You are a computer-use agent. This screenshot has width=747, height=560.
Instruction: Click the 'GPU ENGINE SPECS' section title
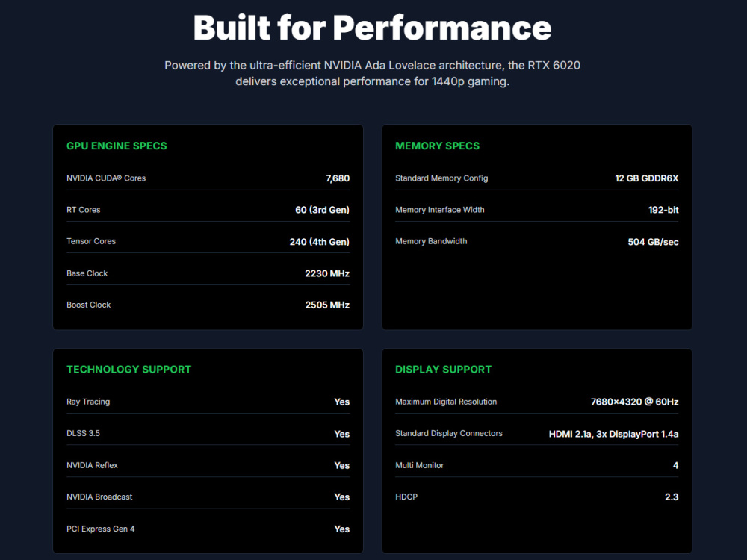click(117, 146)
